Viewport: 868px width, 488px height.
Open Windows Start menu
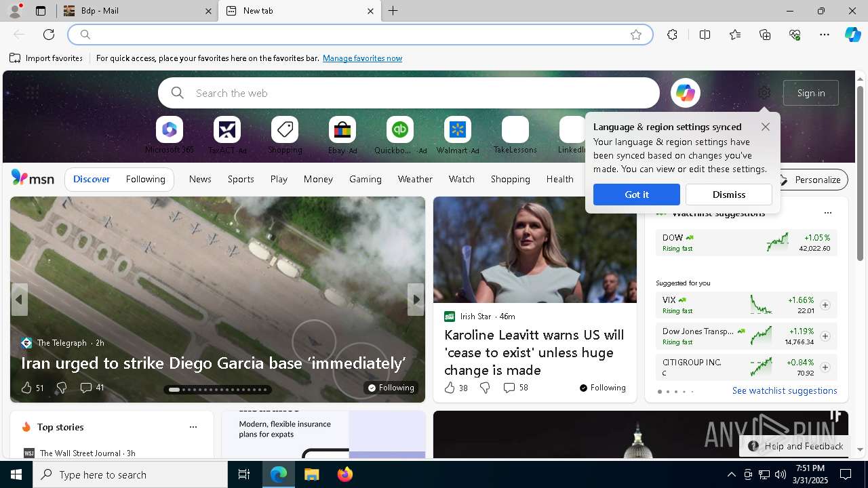tap(16, 474)
